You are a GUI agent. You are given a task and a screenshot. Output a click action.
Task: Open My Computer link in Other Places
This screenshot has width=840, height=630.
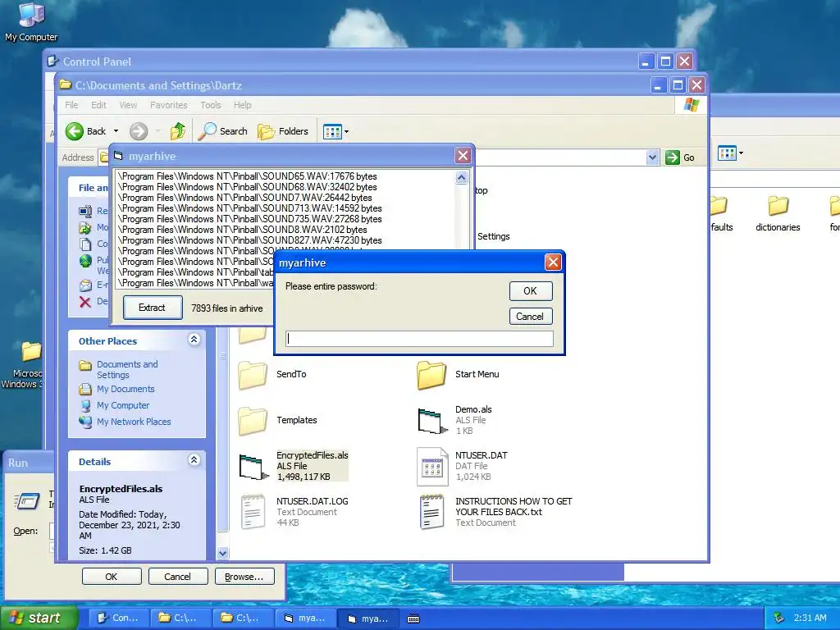[123, 405]
